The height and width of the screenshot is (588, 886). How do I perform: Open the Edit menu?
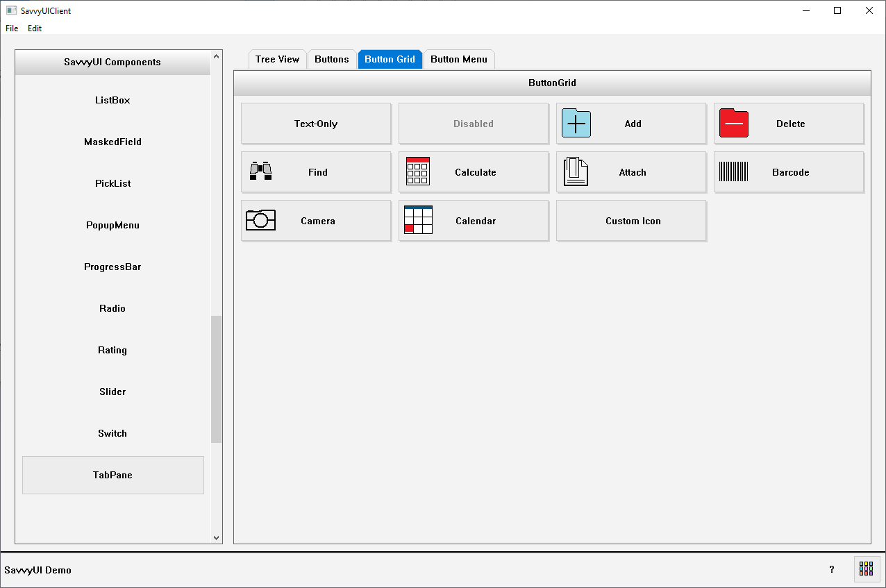(35, 28)
